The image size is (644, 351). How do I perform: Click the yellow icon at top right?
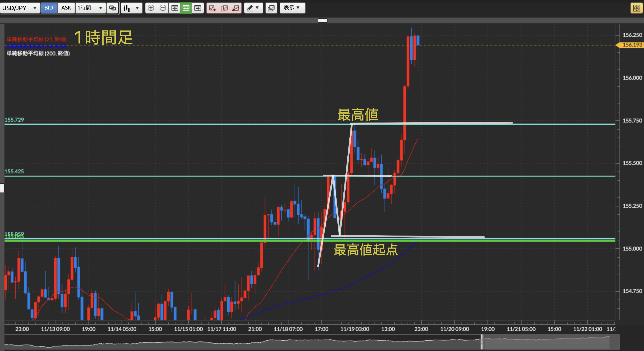[636, 8]
